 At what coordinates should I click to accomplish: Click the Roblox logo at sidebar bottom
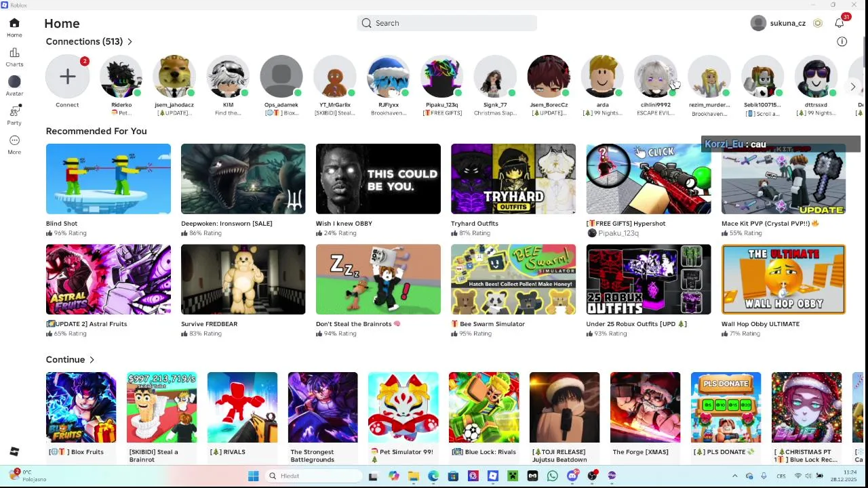click(14, 451)
